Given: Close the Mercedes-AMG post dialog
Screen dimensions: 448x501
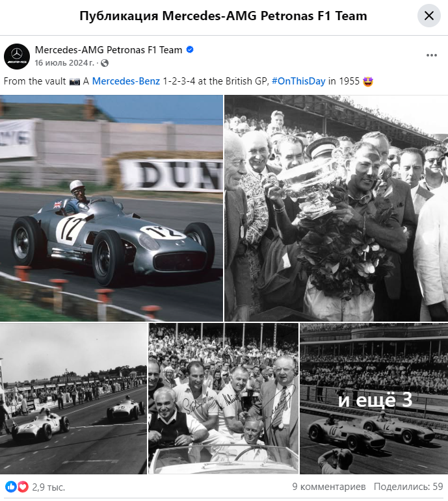Looking at the screenshot, I should (x=428, y=16).
